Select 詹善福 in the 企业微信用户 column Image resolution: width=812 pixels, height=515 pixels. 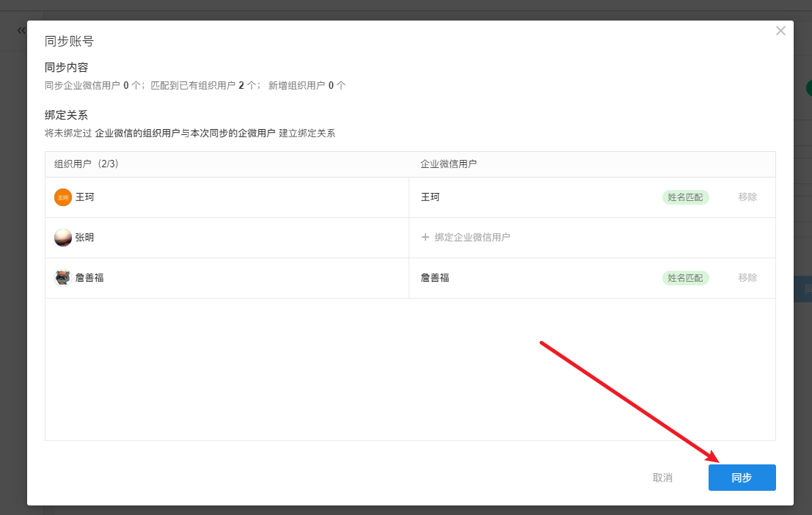click(x=435, y=278)
